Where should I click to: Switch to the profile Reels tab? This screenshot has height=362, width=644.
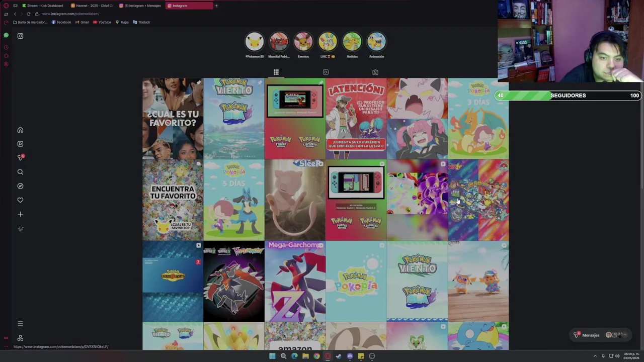point(326,72)
